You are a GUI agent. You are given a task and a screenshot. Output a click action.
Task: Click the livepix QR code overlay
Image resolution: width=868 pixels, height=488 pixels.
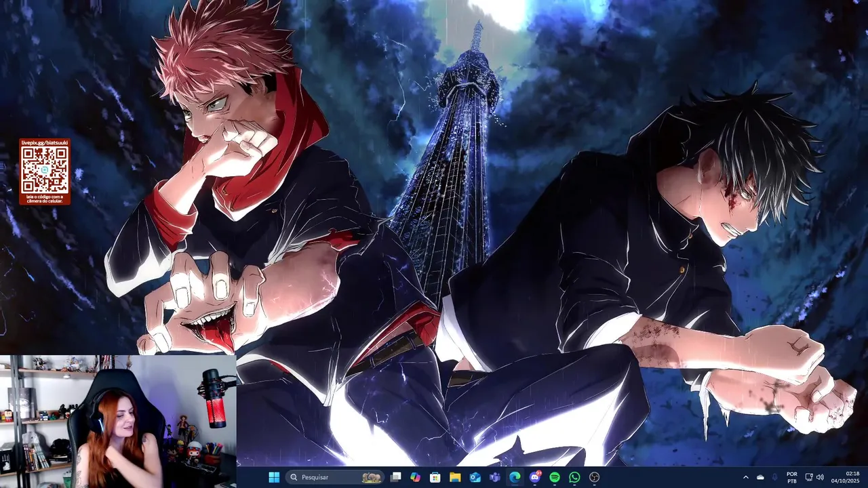(x=44, y=171)
